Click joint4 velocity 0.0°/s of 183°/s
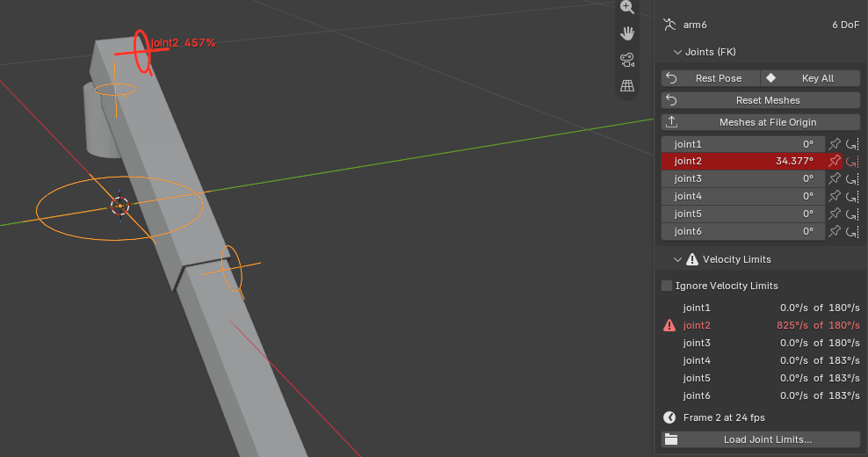This screenshot has height=457, width=868. point(820,360)
